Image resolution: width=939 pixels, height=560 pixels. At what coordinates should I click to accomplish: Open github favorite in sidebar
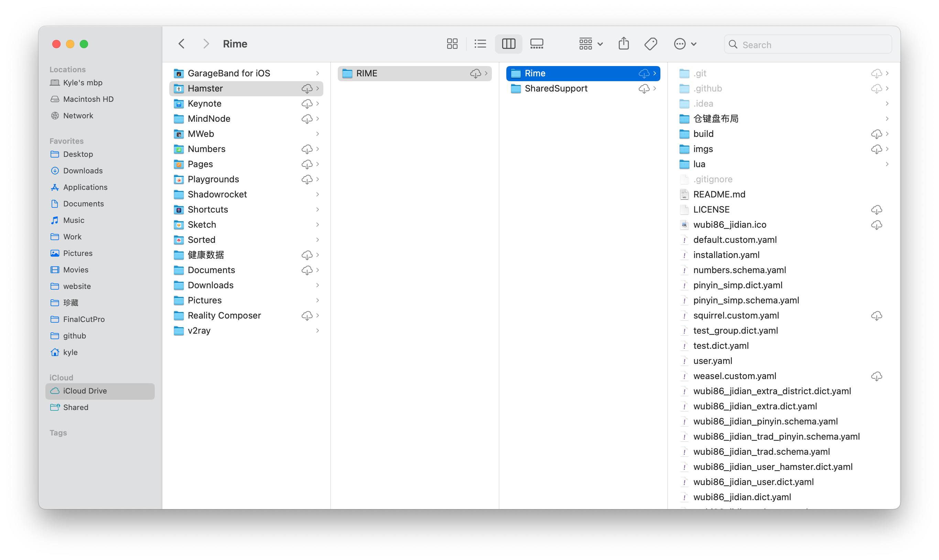coord(100,336)
